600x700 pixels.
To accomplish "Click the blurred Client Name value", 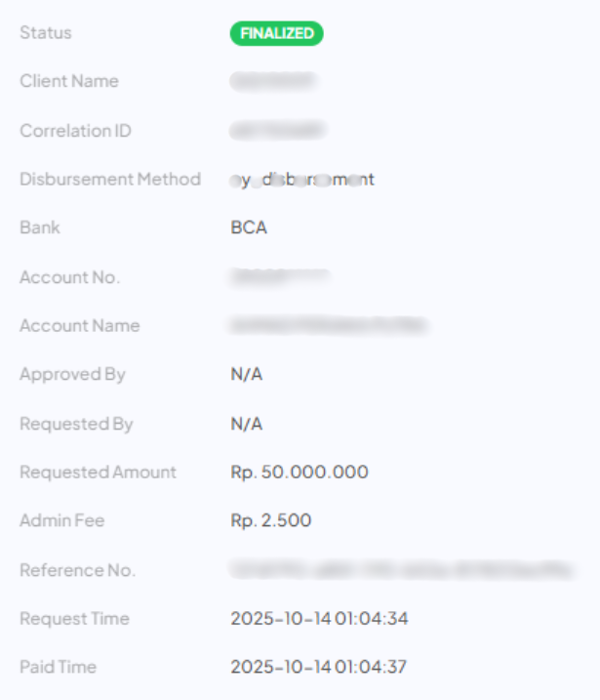I will [272, 82].
